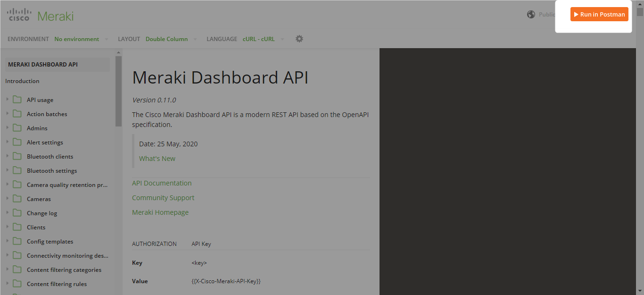
Task: Expand the Change log folder arrow
Action: coord(8,213)
